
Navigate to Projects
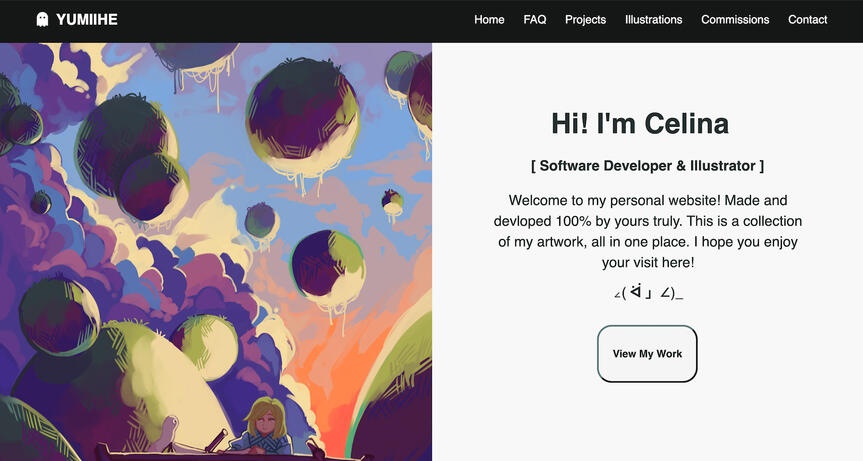585,20
